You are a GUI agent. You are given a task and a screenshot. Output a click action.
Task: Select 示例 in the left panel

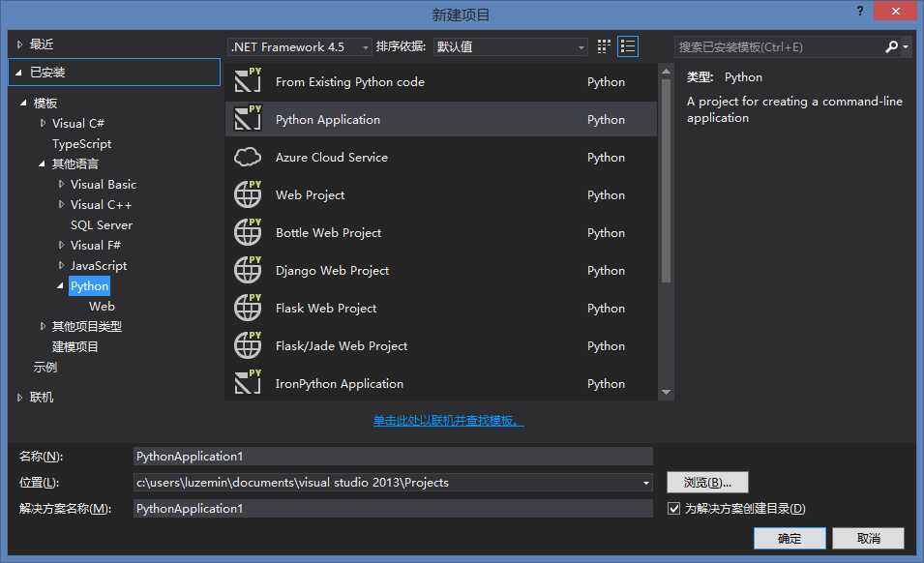pos(45,368)
